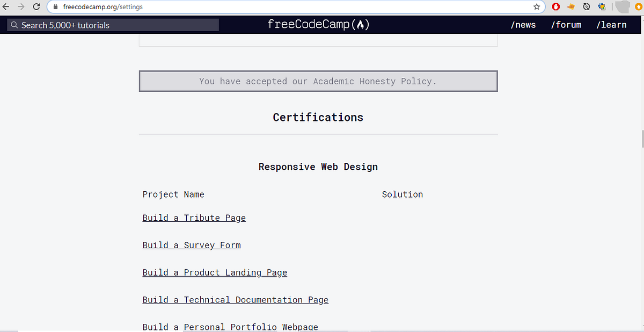Navigate to /forum
The height and width of the screenshot is (332, 644).
click(566, 25)
